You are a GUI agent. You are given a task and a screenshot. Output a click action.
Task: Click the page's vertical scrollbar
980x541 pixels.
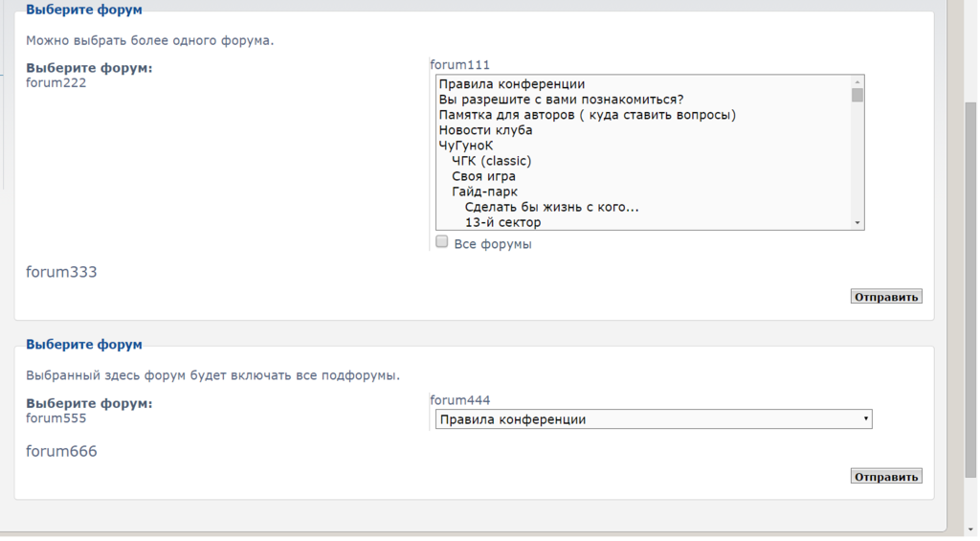click(x=970, y=287)
